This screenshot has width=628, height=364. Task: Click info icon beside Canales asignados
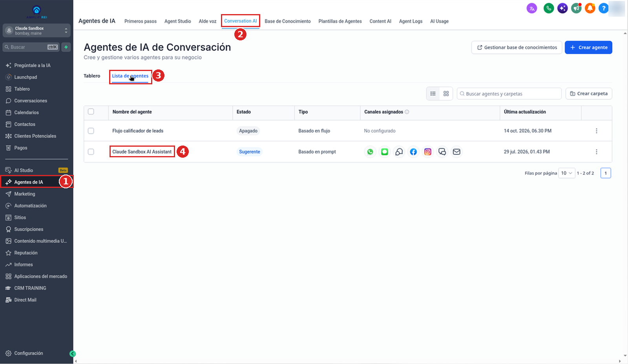pos(407,112)
